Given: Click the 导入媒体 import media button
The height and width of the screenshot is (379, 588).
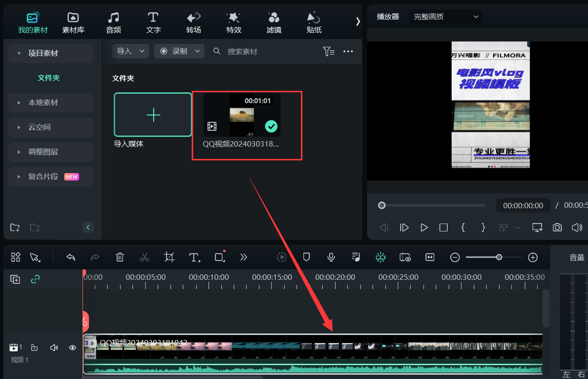Looking at the screenshot, I should [x=153, y=115].
